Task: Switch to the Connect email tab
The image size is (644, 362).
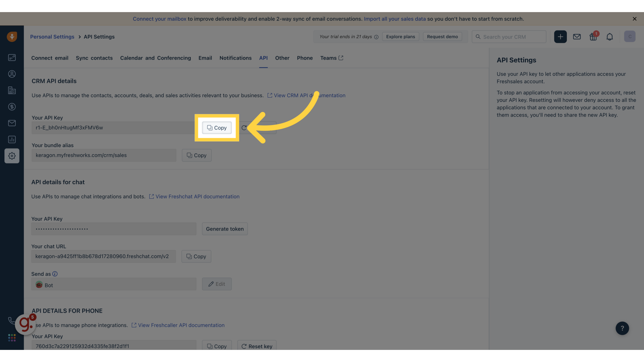Action: point(50,58)
